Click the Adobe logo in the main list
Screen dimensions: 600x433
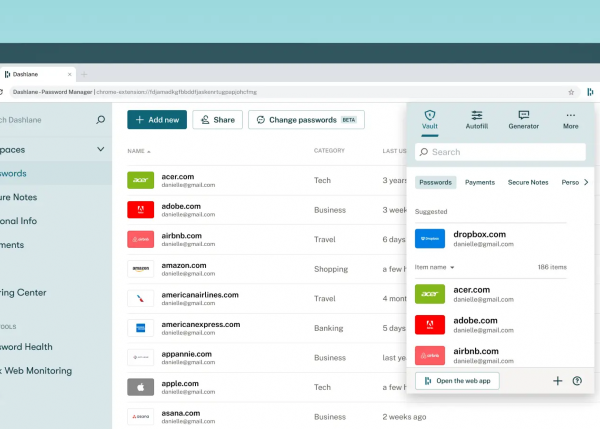140,210
